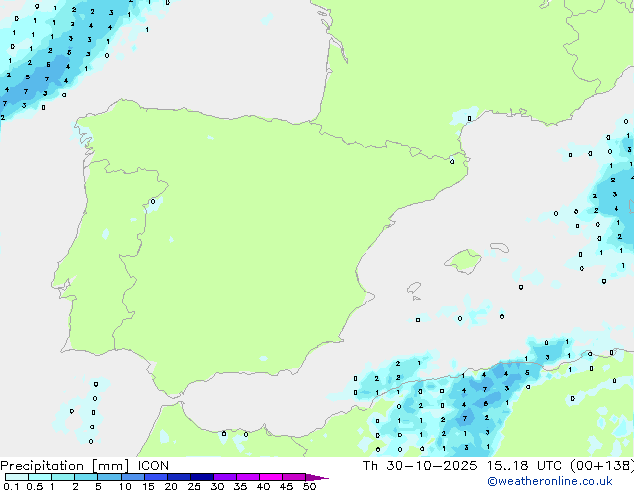Image resolution: width=634 pixels, height=490 pixels.
Task: Pick the 25–30 mm dark blue swatch
Action: point(202,477)
